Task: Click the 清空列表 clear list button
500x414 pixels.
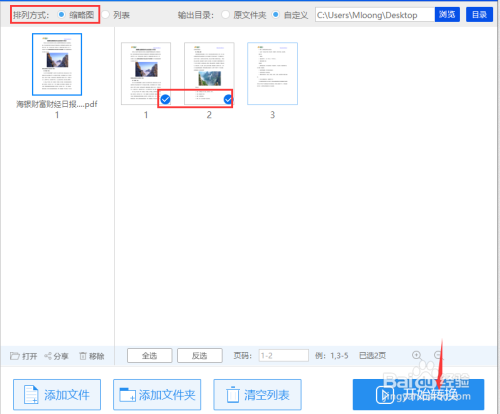Action: coord(257,395)
